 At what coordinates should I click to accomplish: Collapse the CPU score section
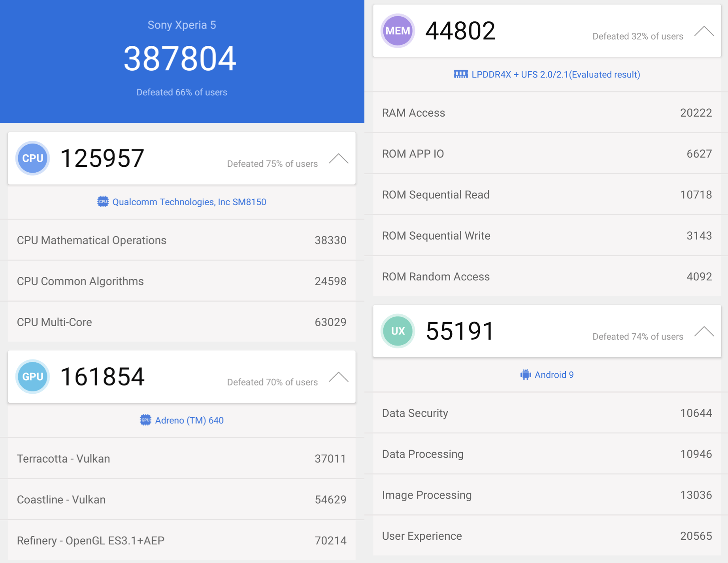coord(339,159)
